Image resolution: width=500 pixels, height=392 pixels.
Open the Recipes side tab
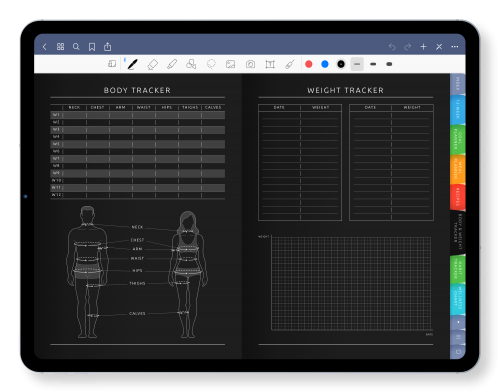click(458, 197)
